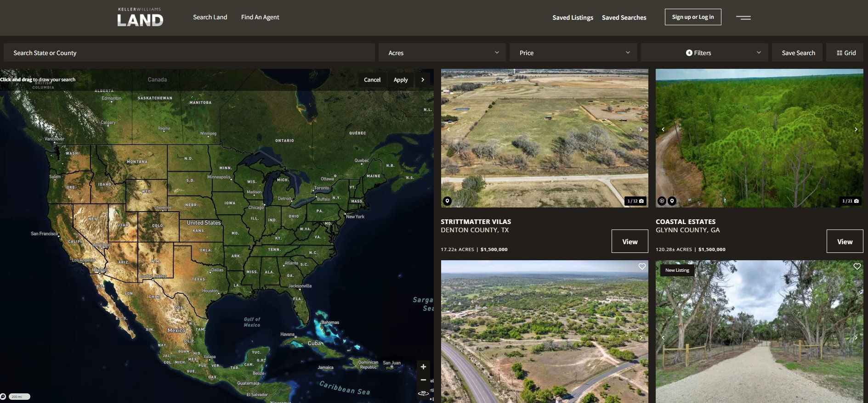Open the Coastal Estates forest photo
Screen dimensions: 868x403
click(759, 138)
